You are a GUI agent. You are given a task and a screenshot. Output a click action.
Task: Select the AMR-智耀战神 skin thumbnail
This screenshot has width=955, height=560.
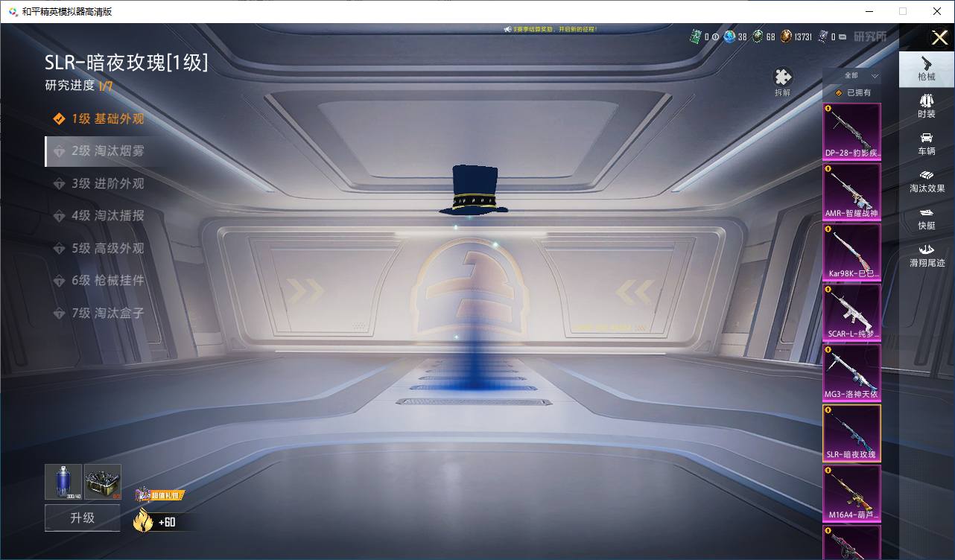[851, 192]
